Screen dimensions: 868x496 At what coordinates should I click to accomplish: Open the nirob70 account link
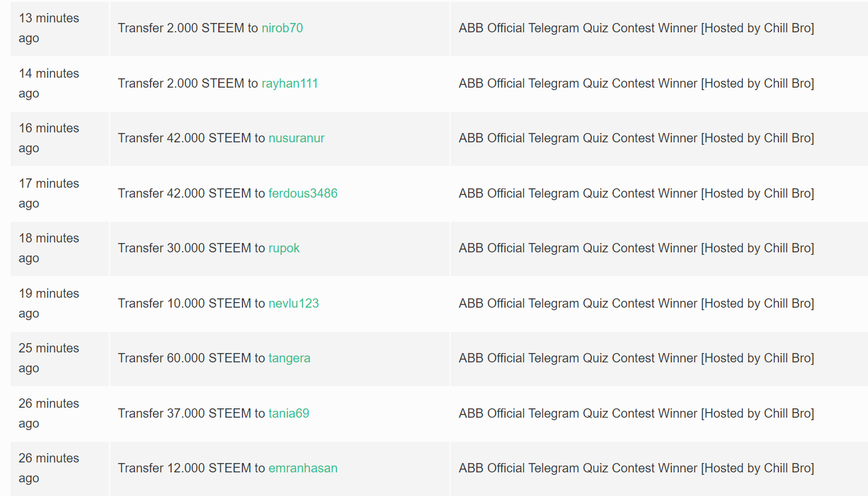point(282,28)
